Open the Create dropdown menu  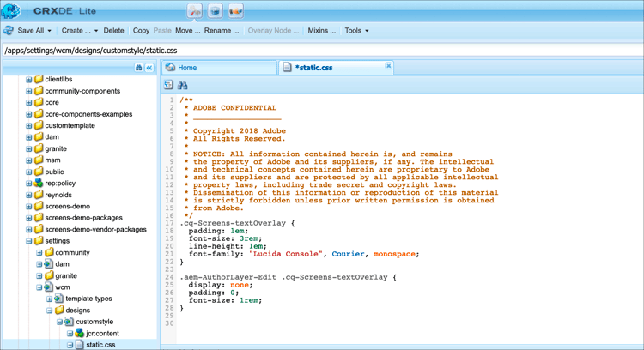click(96, 31)
